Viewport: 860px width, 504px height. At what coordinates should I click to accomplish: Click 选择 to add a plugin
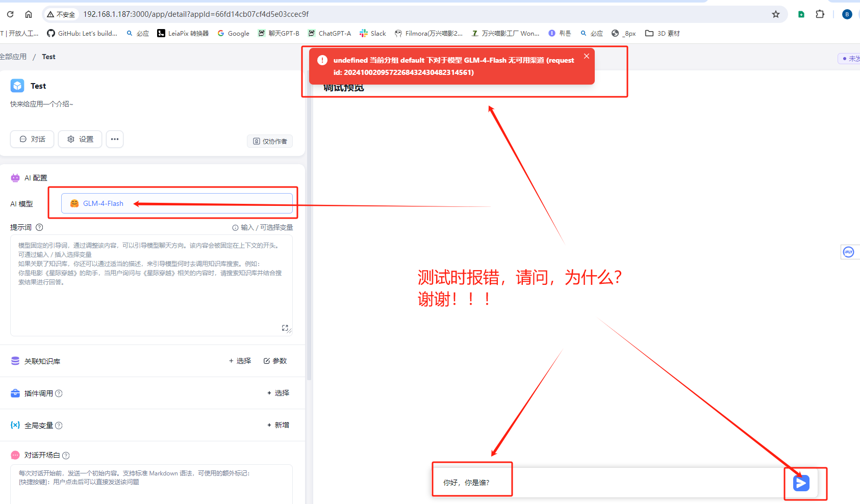(x=278, y=393)
